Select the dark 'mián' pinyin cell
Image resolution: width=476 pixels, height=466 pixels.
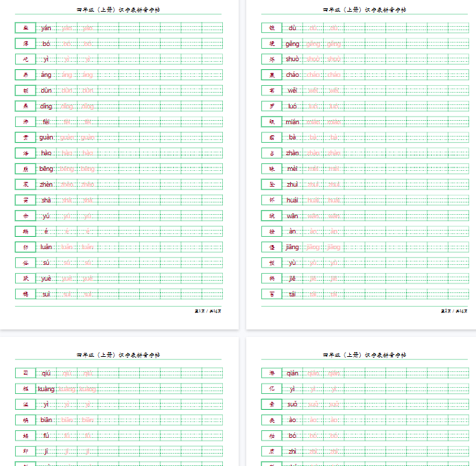[x=292, y=121]
